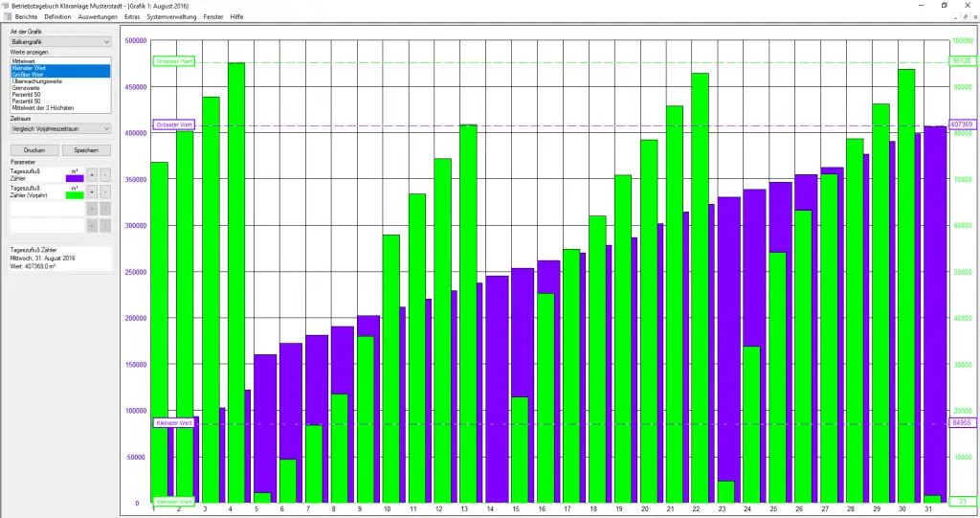Viewport: 980px width, 518px height.
Task: Expand the Zeitraum 'Vergleich Vorjahreszeitraum' dropdown
Action: click(60, 128)
